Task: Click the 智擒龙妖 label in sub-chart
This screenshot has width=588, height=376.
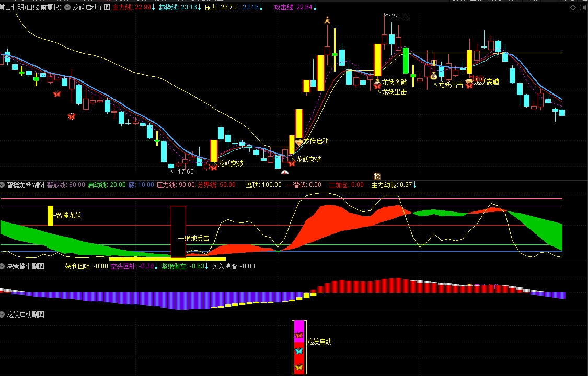Action: pos(68,215)
